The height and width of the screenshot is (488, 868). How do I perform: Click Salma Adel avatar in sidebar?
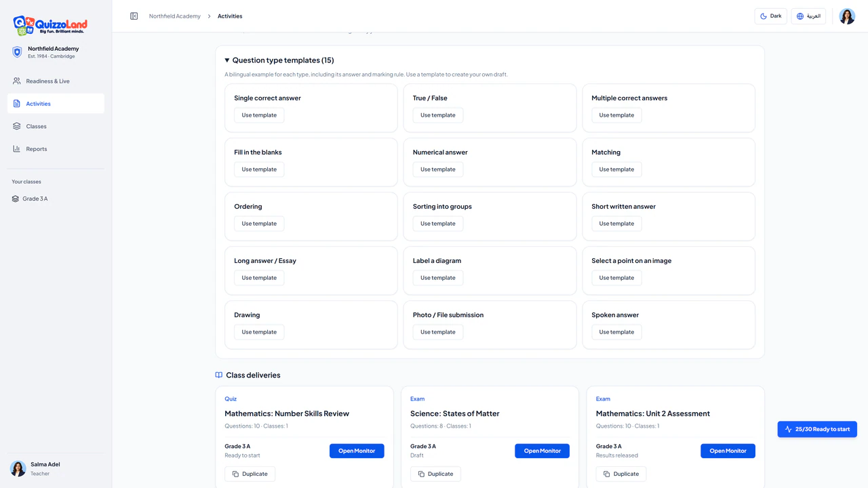(x=18, y=468)
